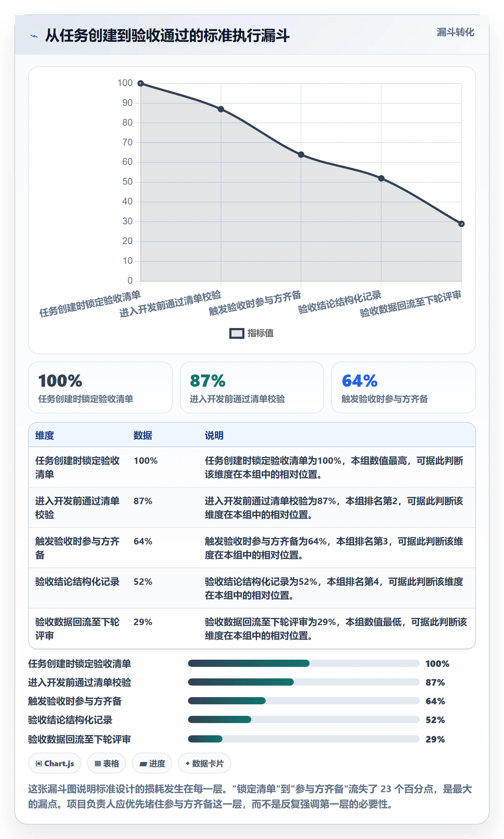
Task: Select the 29% cell in the table
Action: (143, 622)
